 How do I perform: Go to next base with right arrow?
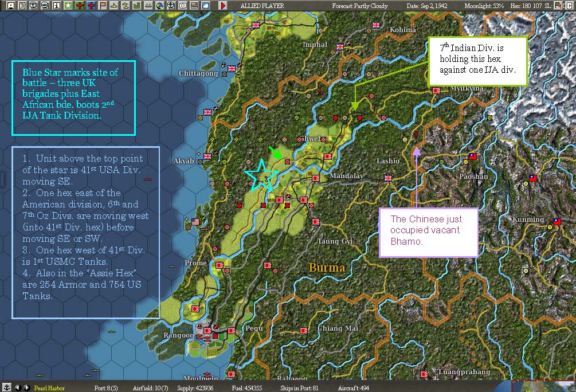click(x=27, y=387)
